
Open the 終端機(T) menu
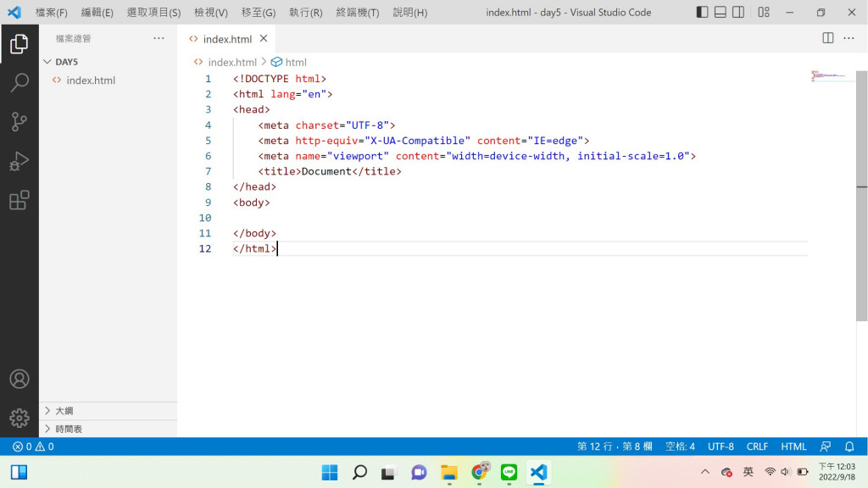[x=358, y=12]
